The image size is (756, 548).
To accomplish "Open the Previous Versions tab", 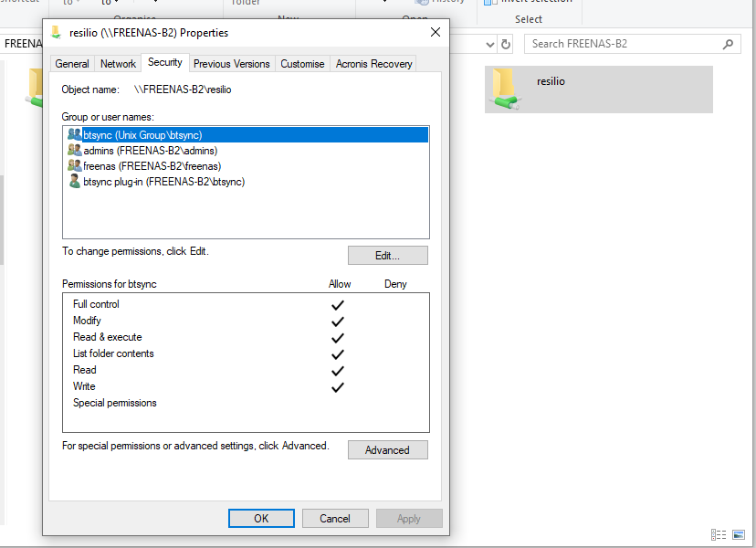I will (231, 64).
